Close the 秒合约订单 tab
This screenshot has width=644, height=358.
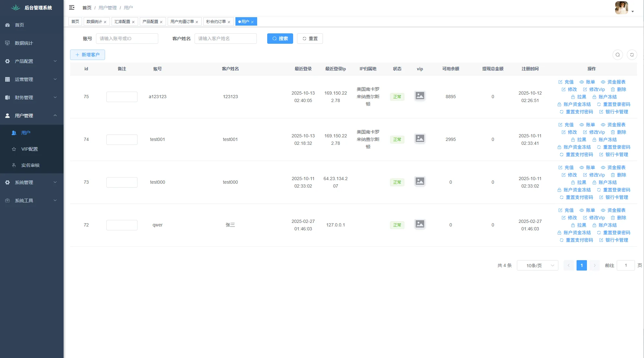coord(229,22)
